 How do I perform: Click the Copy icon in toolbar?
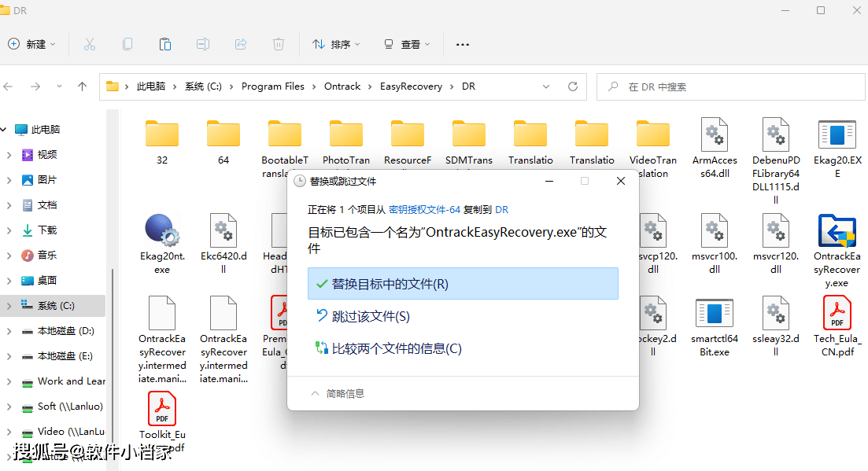click(127, 44)
